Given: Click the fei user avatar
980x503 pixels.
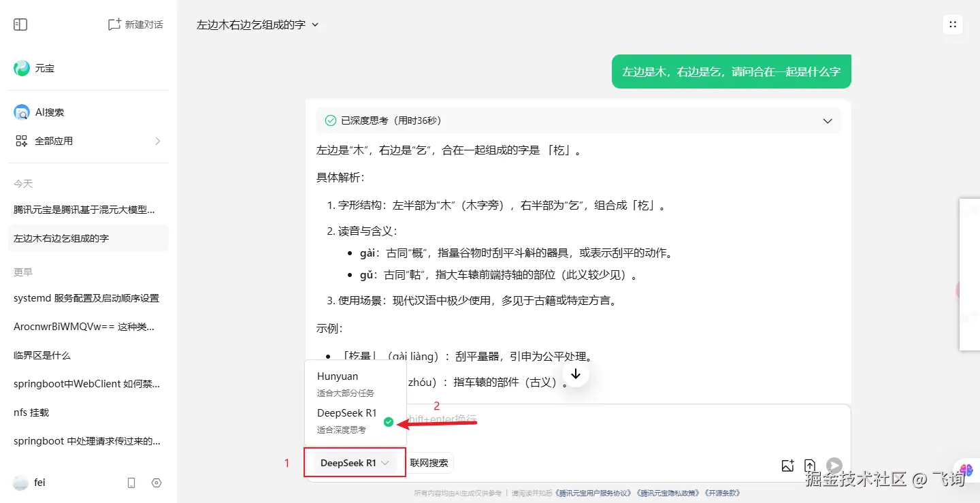Looking at the screenshot, I should [x=20, y=483].
